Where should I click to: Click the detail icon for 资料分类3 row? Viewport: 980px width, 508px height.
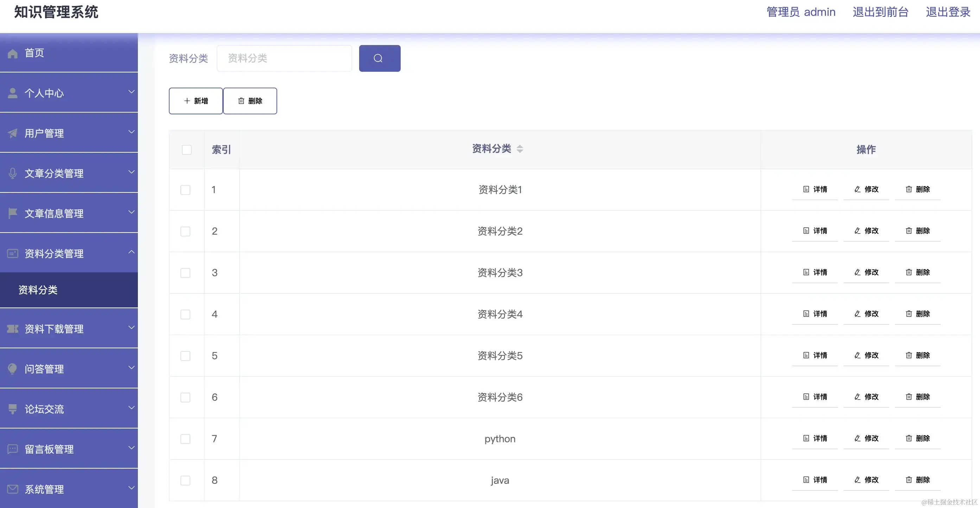pyautogui.click(x=806, y=272)
